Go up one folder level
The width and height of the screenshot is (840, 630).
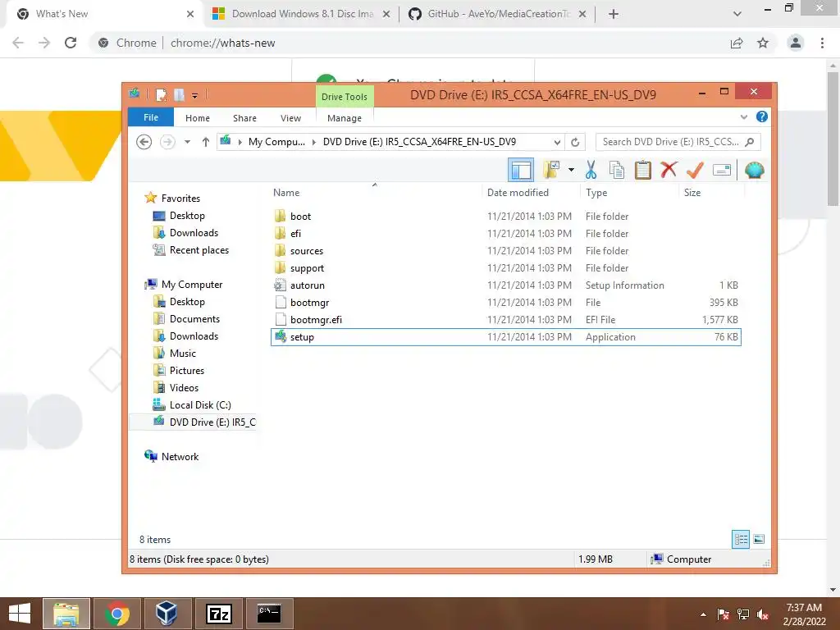(x=206, y=142)
